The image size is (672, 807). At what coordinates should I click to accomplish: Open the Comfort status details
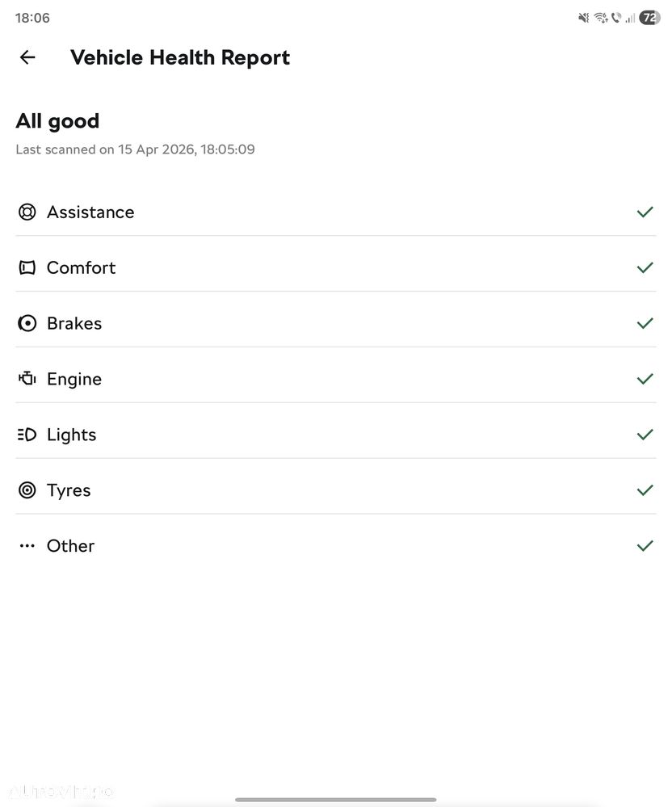(x=81, y=268)
